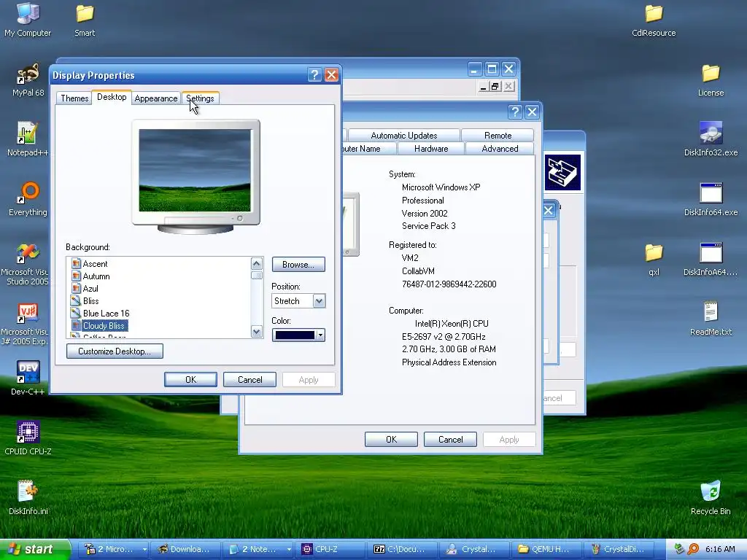Image resolution: width=747 pixels, height=560 pixels.
Task: Launch Microsoft Visual J# 2005 Express shortcut
Action: point(27,324)
